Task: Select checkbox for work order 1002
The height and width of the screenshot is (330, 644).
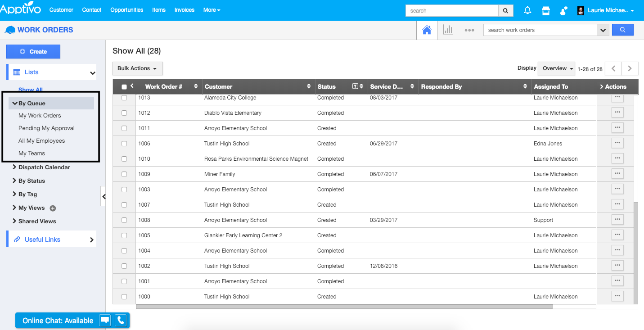Action: point(124,266)
